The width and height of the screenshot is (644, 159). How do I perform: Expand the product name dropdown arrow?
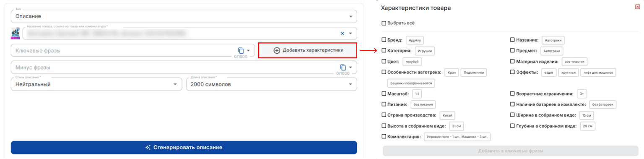(351, 34)
